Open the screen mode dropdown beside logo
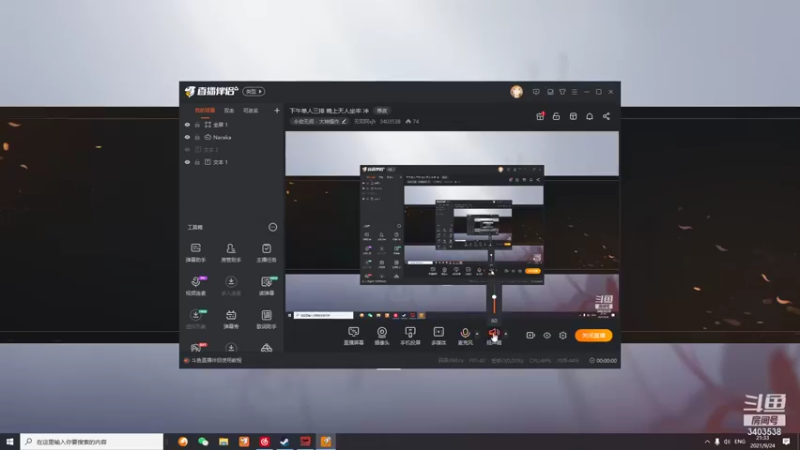The height and width of the screenshot is (450, 800). coord(254,91)
